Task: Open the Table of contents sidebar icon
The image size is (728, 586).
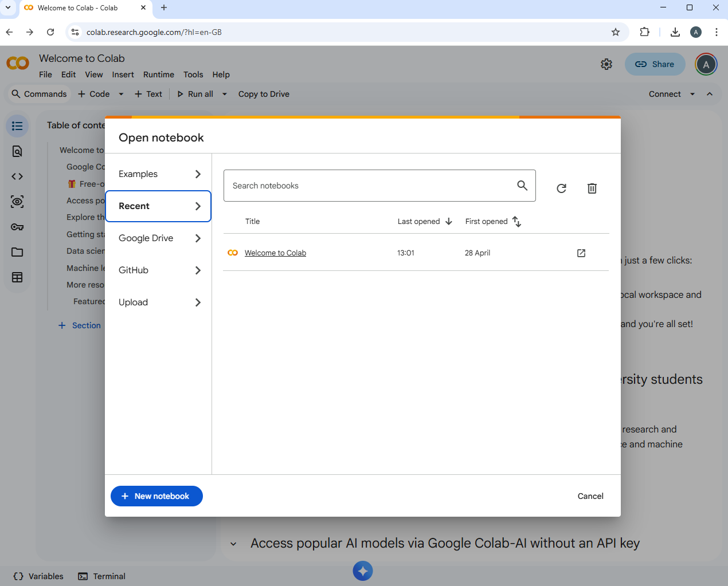Action: [17, 126]
